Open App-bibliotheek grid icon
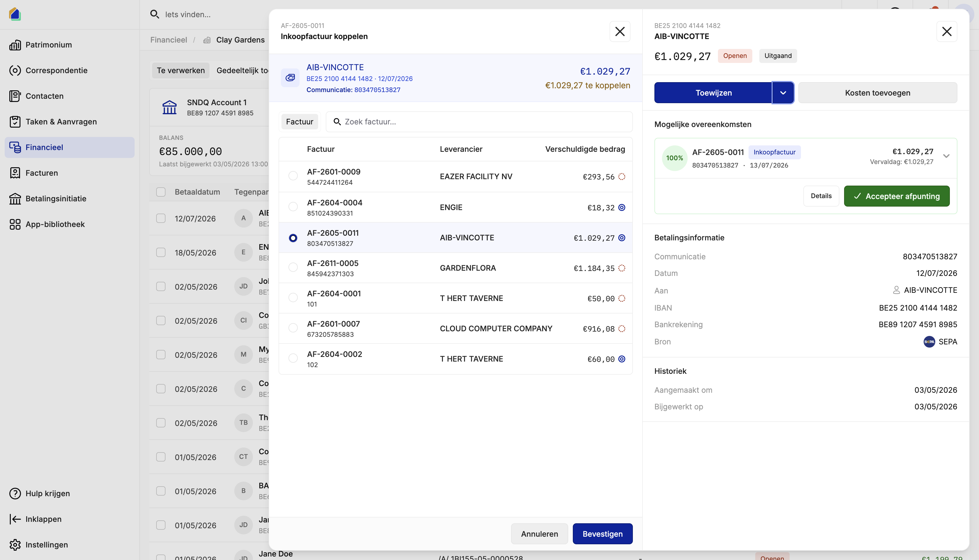Image resolution: width=979 pixels, height=560 pixels. [15, 224]
